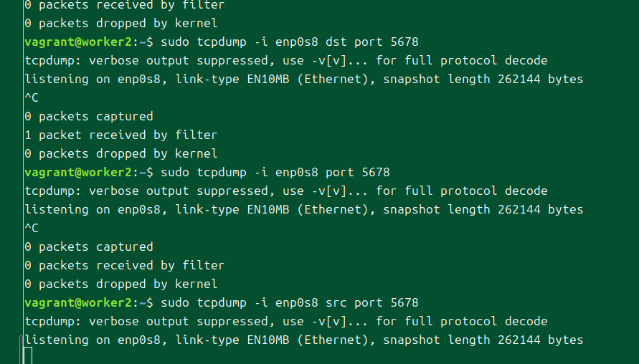Click the "listening on enp0s8" line above the cursor

99,340
